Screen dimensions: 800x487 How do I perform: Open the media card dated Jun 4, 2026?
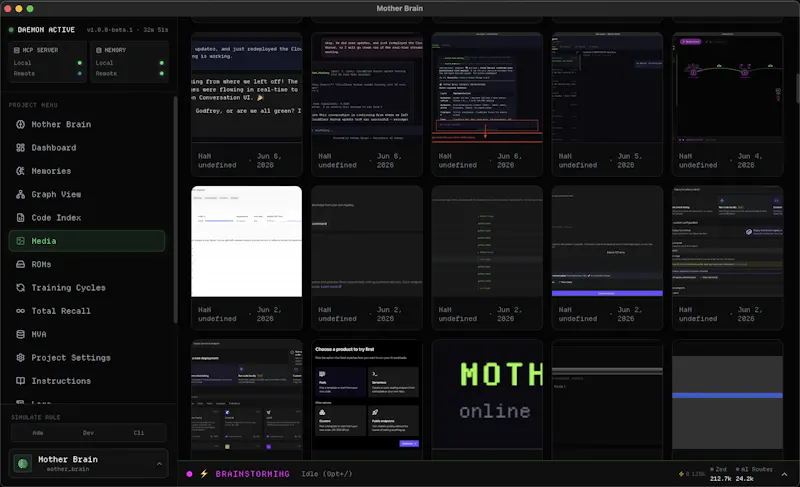point(728,105)
